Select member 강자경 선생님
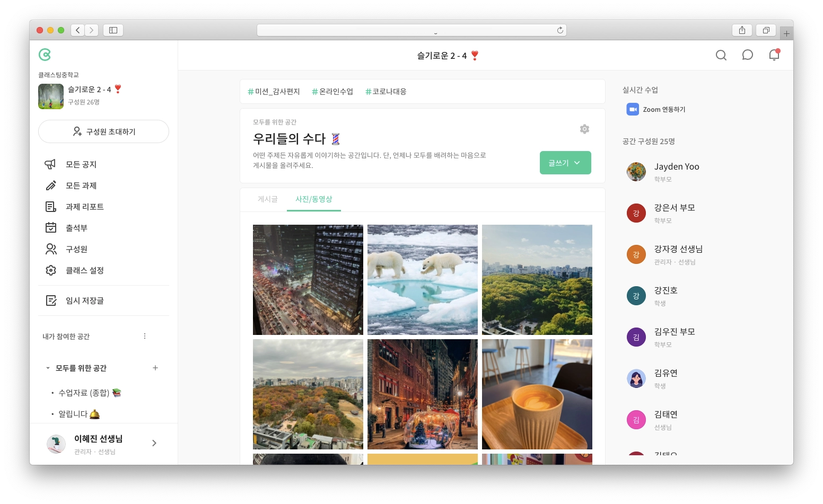 (x=678, y=249)
